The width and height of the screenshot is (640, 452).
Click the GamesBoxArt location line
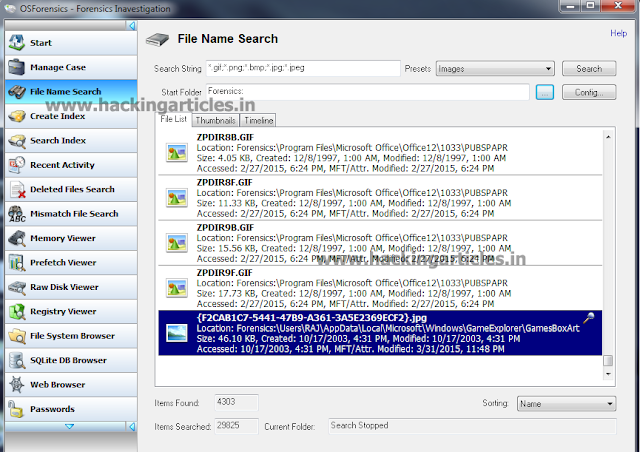click(x=388, y=328)
